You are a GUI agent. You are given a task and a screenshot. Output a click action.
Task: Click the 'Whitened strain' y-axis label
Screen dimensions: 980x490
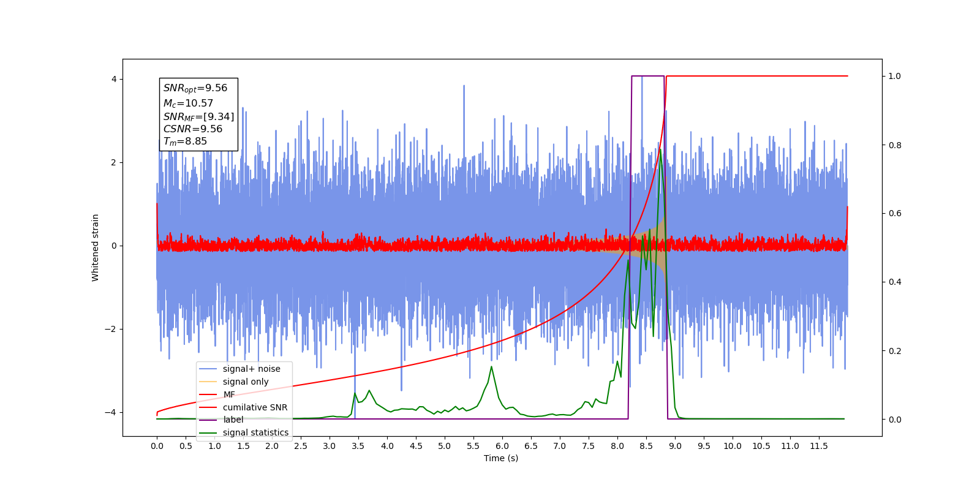tap(96, 247)
